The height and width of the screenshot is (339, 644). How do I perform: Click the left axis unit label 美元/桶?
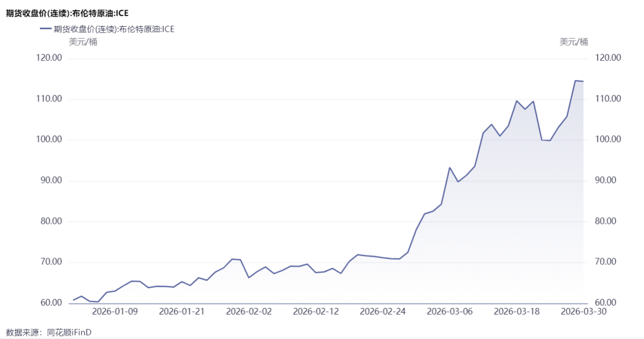[83, 42]
